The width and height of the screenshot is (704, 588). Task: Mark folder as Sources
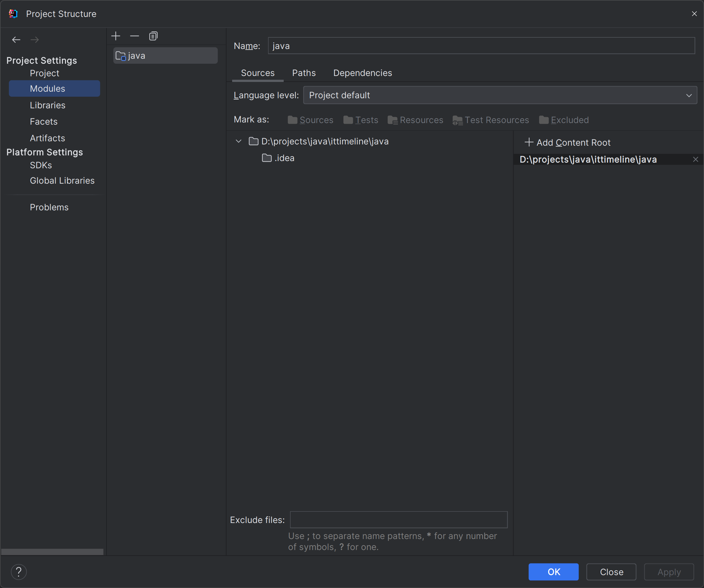click(x=310, y=120)
